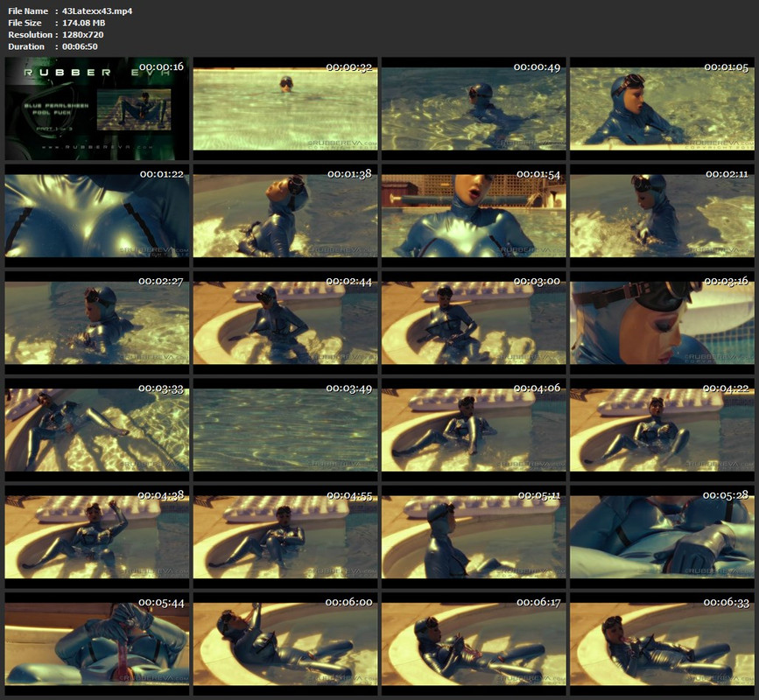Click the frame at 00:02:44

[285, 323]
